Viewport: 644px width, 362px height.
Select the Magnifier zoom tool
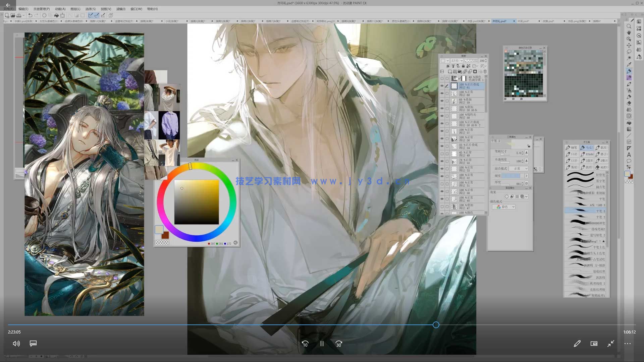(629, 26)
